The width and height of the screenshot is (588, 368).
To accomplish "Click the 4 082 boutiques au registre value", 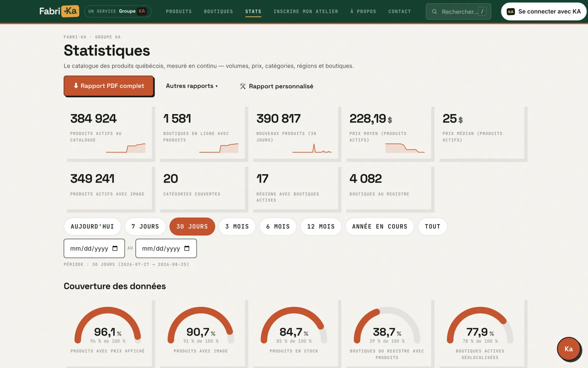I will [366, 178].
